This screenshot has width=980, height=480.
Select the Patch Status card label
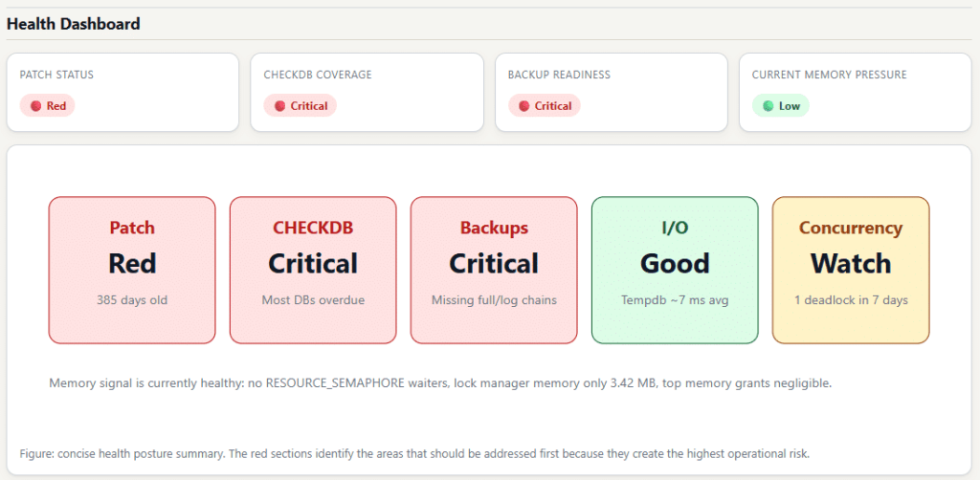56,75
